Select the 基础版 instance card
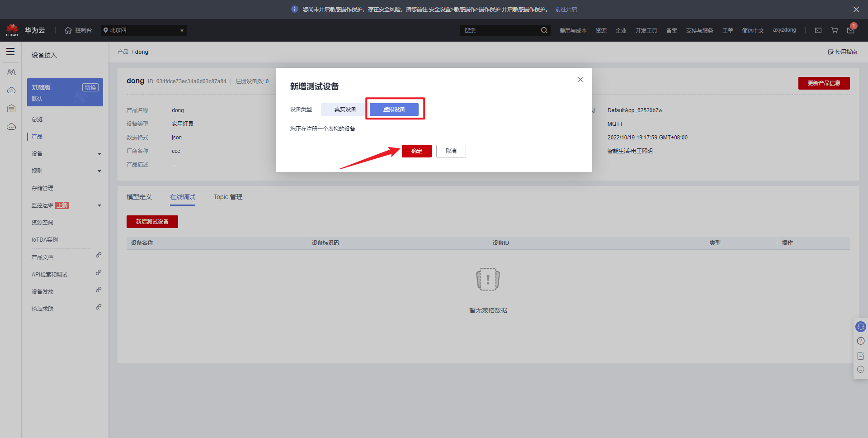 tap(65, 92)
